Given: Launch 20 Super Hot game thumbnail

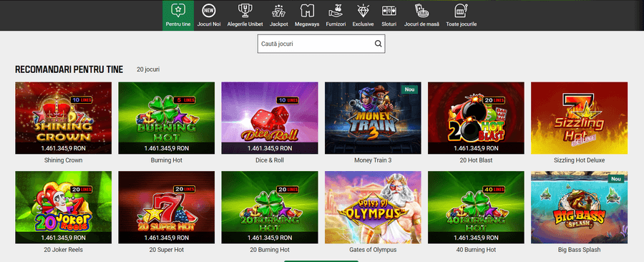Looking at the screenshot, I should pyautogui.click(x=166, y=208).
